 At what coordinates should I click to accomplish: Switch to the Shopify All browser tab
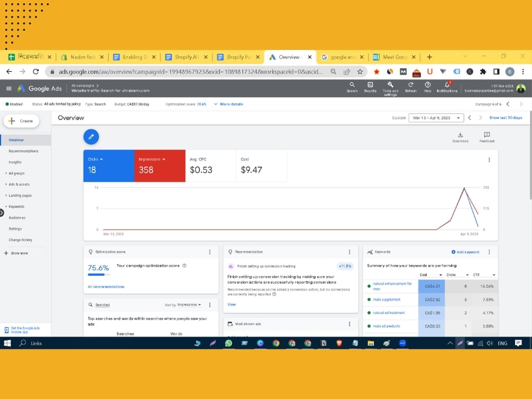[x=186, y=57]
